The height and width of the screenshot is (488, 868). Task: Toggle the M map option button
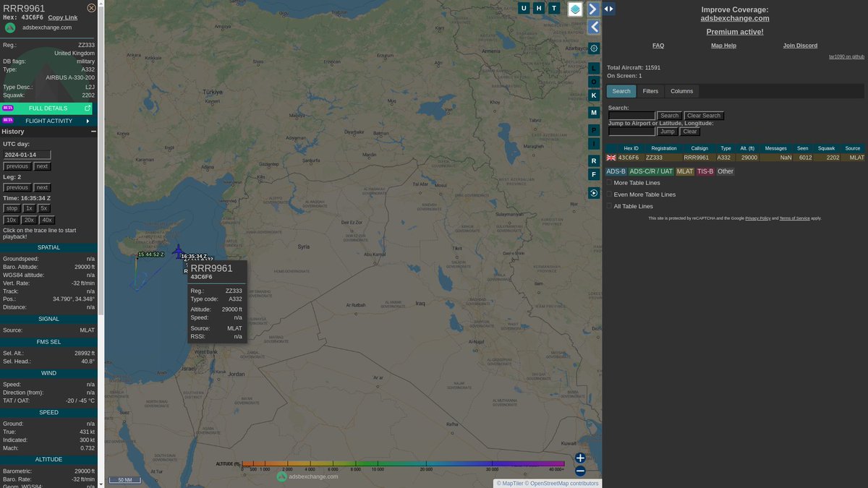594,113
